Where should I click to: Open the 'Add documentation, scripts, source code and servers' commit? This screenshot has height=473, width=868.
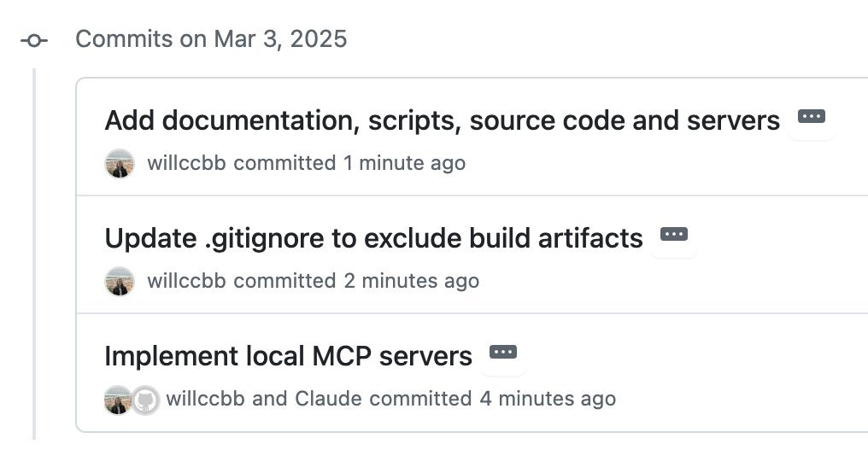(x=443, y=120)
